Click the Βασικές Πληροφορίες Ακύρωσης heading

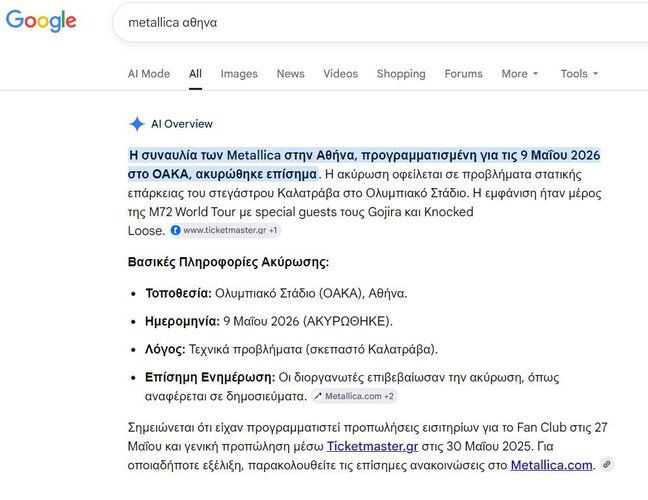pos(228,262)
